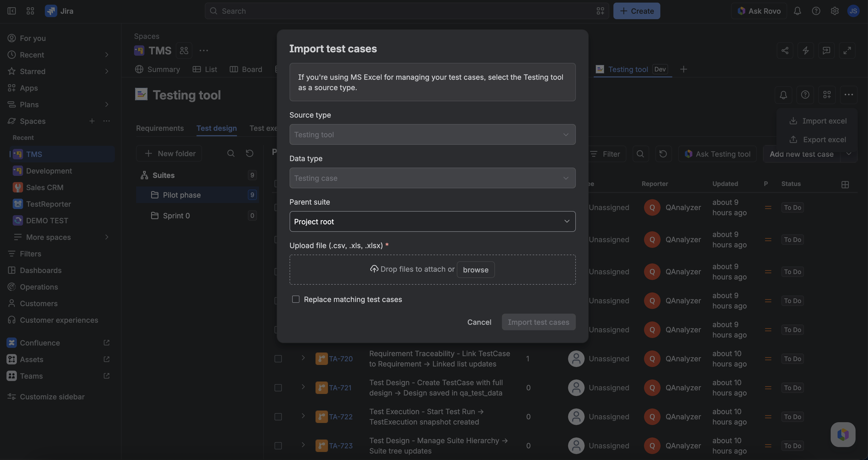Screen dimensions: 868x460
Task: Click the Create button
Action: pyautogui.click(x=636, y=11)
